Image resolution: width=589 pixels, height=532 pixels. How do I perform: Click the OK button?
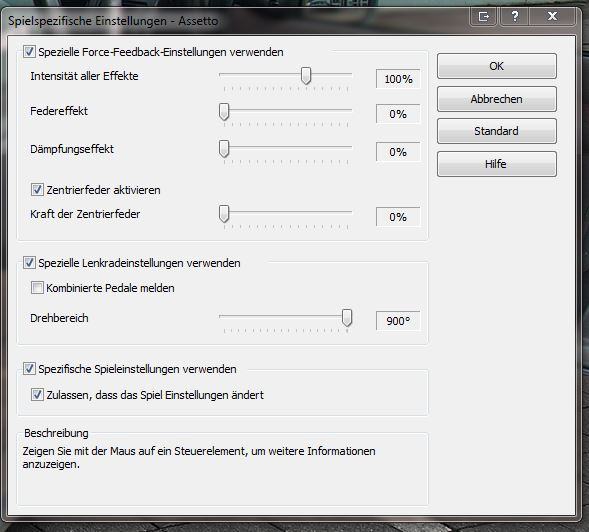(x=497, y=66)
